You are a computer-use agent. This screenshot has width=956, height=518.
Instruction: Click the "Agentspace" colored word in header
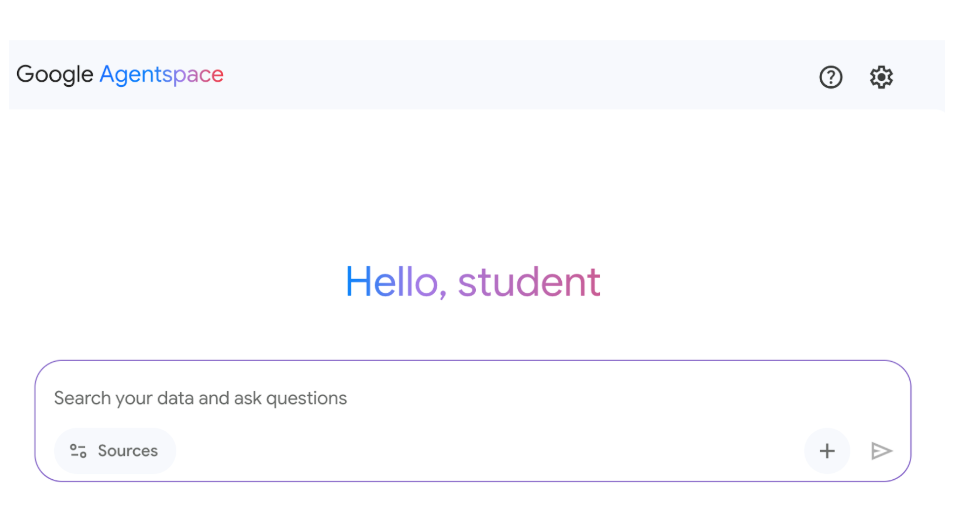(162, 74)
